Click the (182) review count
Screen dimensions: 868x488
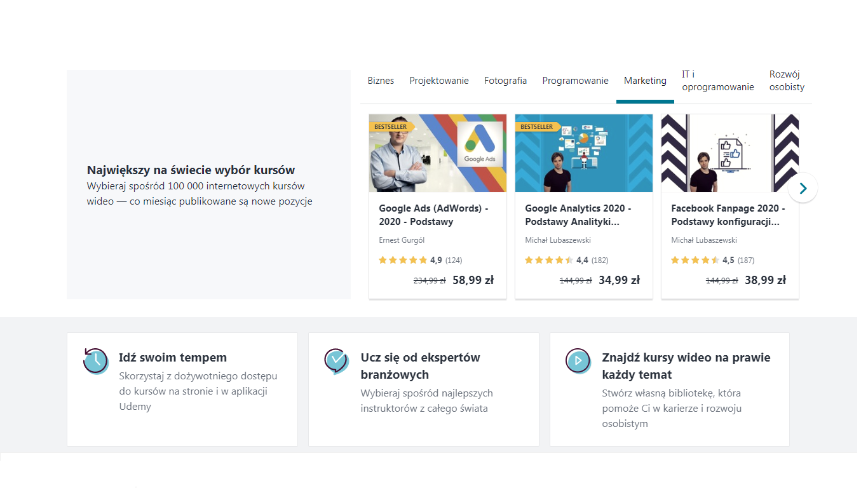point(600,261)
